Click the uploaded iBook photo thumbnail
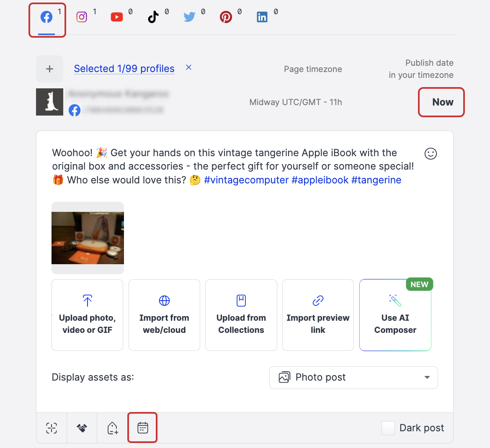 (88, 238)
